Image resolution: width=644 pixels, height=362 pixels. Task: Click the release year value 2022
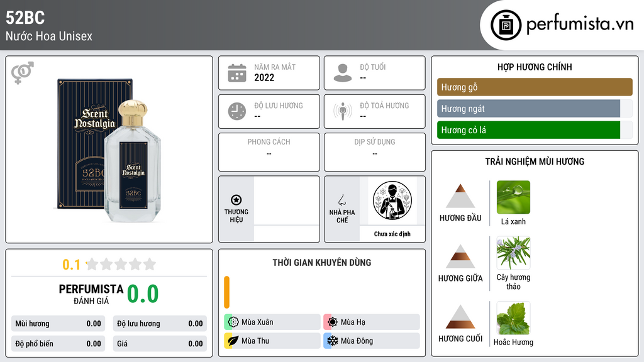[264, 77]
